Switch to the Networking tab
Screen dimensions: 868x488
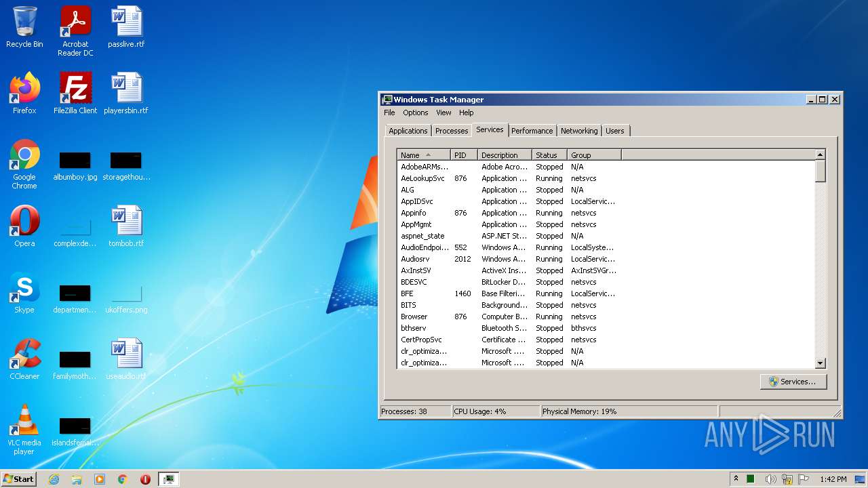pos(579,131)
